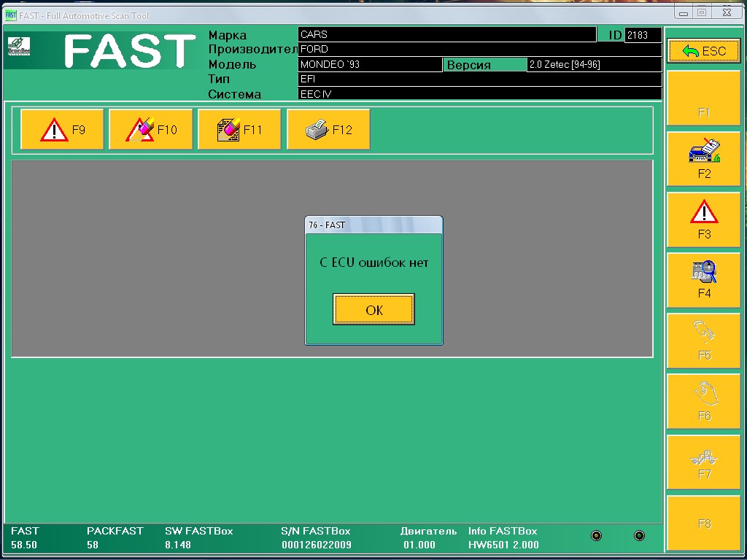Viewport: 747px width, 560px height.
Task: Click the F9 warning triangle button
Action: [x=62, y=130]
